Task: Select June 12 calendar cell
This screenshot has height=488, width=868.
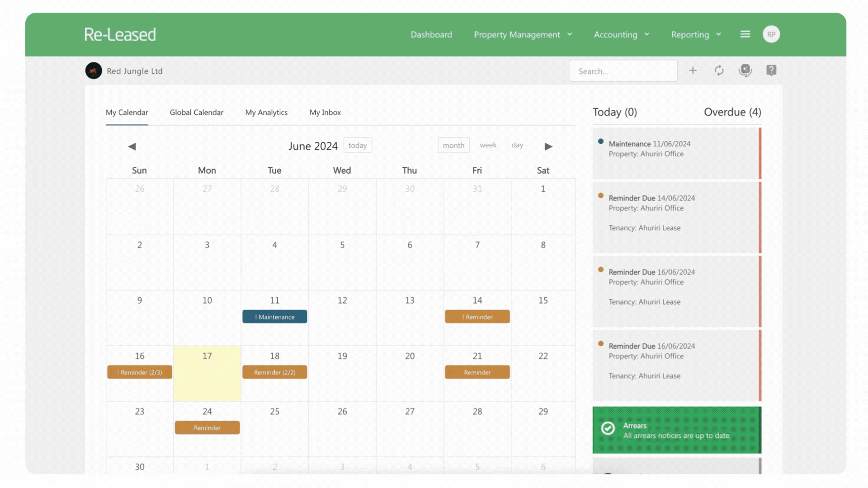Action: (342, 318)
